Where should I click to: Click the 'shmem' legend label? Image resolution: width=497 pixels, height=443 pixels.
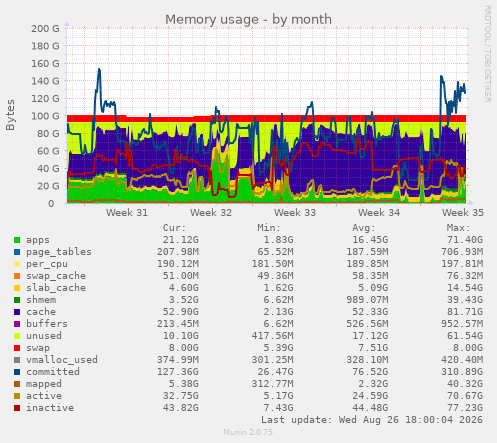point(41,300)
